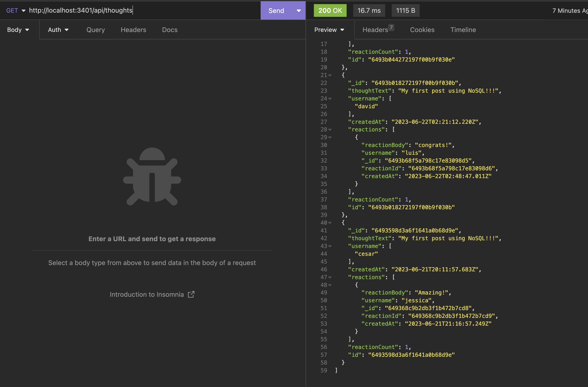Open the Send options dropdown arrow
Image resolution: width=588 pixels, height=387 pixels.
298,11
